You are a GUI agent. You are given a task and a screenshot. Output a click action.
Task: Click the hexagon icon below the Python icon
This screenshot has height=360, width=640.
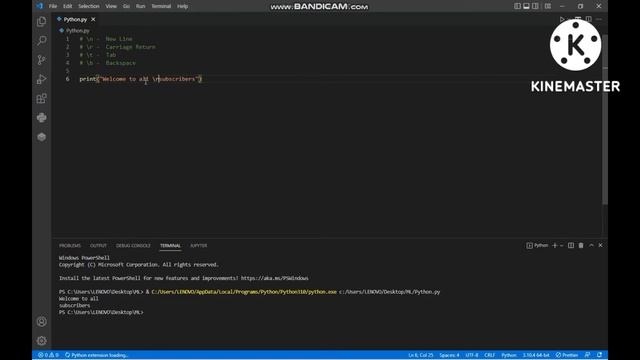(x=42, y=137)
